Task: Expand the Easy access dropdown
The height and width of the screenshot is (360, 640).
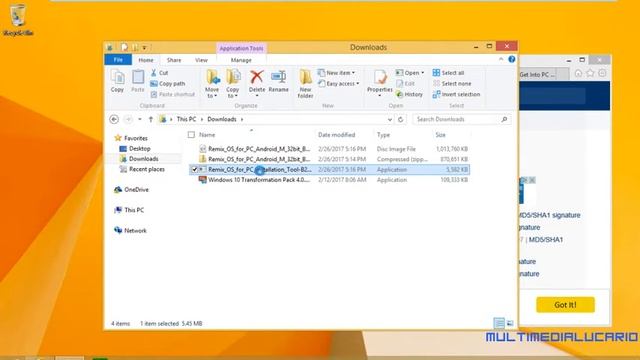Action: click(358, 84)
